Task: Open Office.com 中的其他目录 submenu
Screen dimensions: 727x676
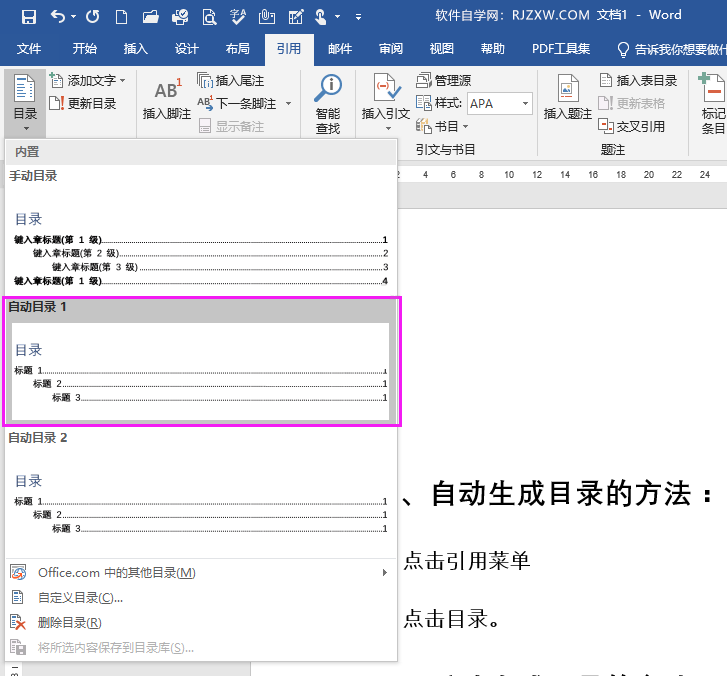Action: click(x=201, y=573)
